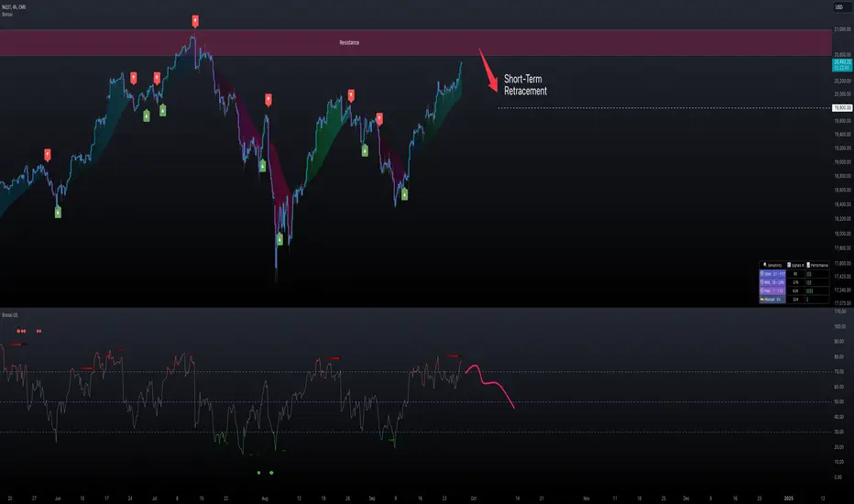
Task: Select the sell signal marker above the Resistance zone
Action: point(195,21)
